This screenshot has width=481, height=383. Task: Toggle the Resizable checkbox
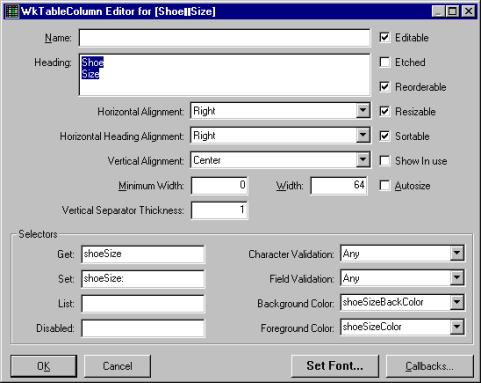pos(385,111)
